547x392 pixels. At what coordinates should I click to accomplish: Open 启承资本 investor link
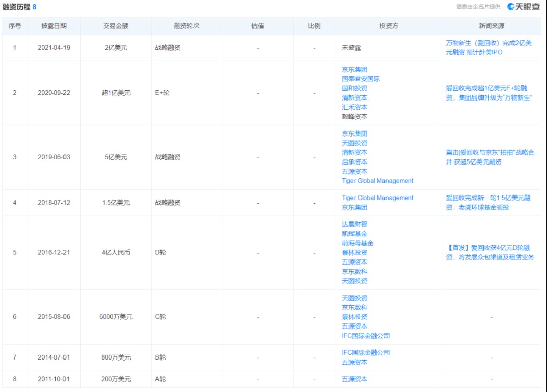point(355,162)
